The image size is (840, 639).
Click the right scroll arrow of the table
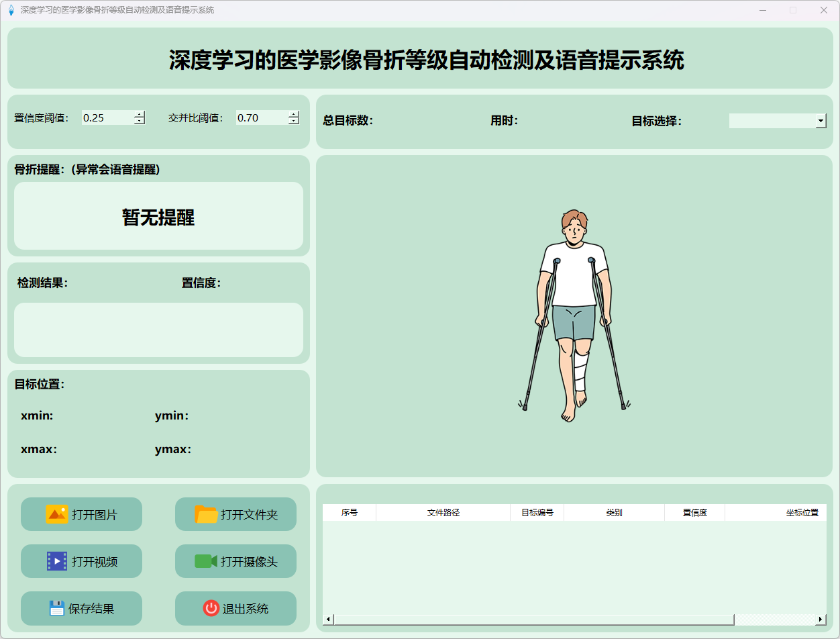[x=821, y=620]
